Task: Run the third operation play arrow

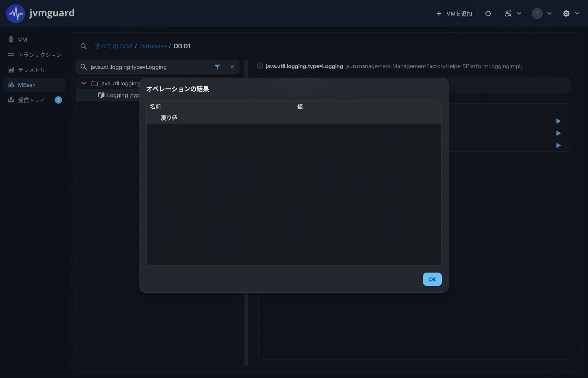Action: (x=558, y=145)
